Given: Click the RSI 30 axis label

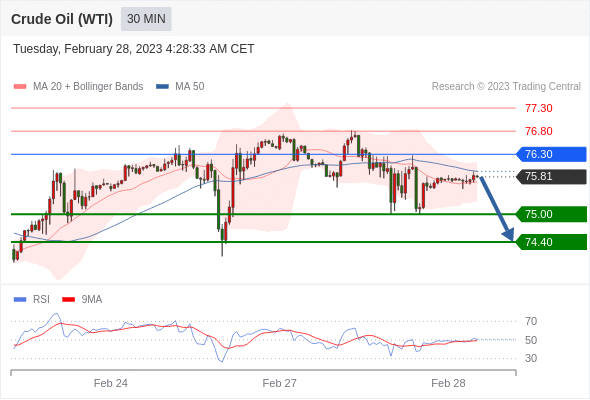Looking at the screenshot, I should 531,358.
